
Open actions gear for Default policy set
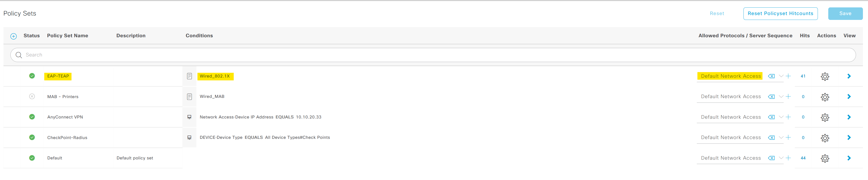coord(825,158)
